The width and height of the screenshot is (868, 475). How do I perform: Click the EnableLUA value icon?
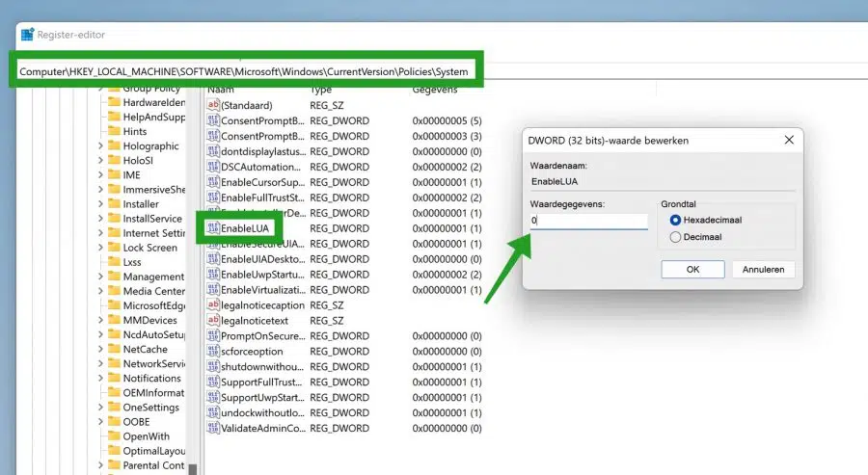coord(213,227)
